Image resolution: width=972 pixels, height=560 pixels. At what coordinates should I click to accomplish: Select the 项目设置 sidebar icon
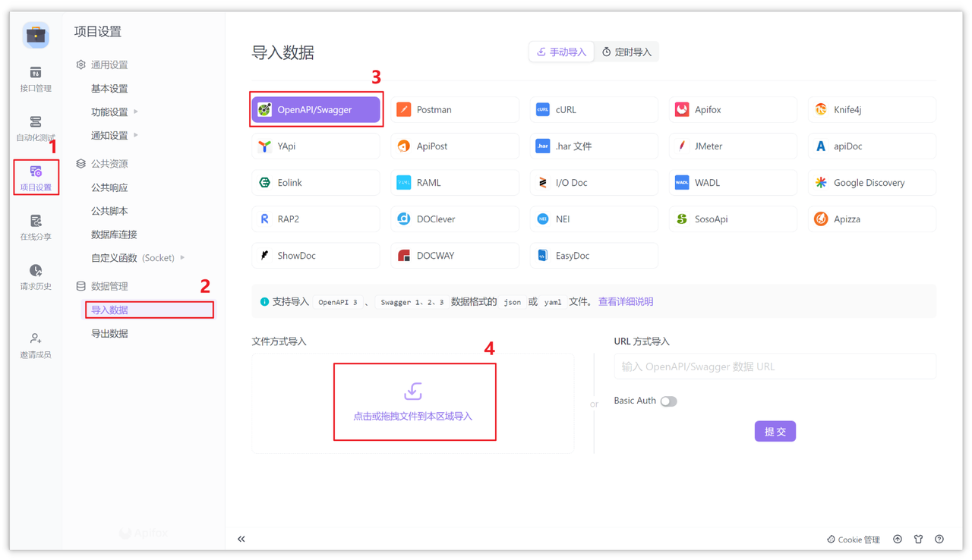tap(36, 177)
